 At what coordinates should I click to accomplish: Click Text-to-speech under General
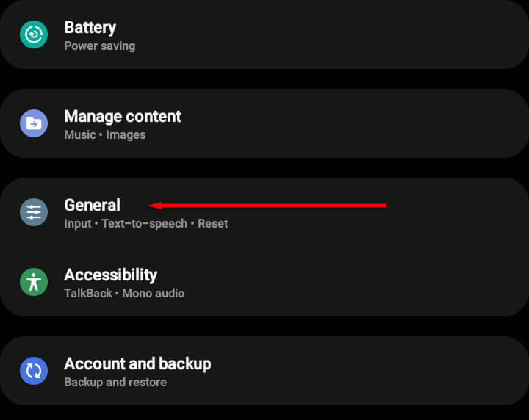pos(144,224)
